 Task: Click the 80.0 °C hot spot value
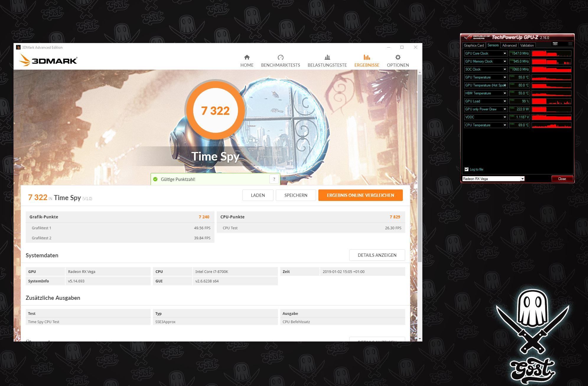tap(519, 85)
